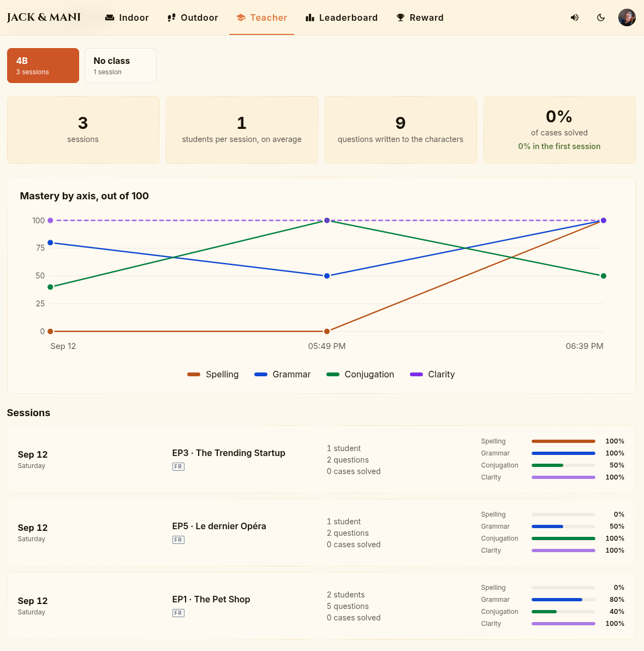The width and height of the screenshot is (644, 651).
Task: Click the 0% cases solved stat card
Action: (x=559, y=130)
